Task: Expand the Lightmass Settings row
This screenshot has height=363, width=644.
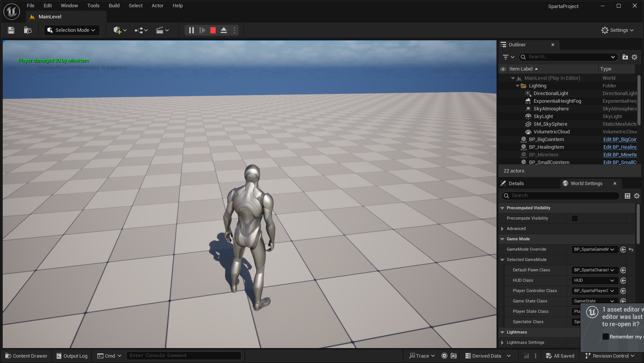Action: point(502,343)
